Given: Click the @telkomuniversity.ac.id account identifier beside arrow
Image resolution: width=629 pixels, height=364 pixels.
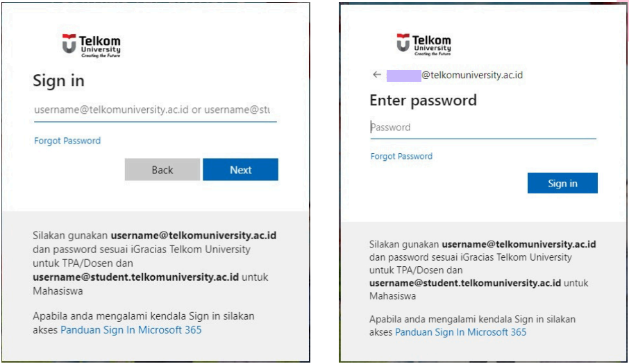Looking at the screenshot, I should coord(472,75).
